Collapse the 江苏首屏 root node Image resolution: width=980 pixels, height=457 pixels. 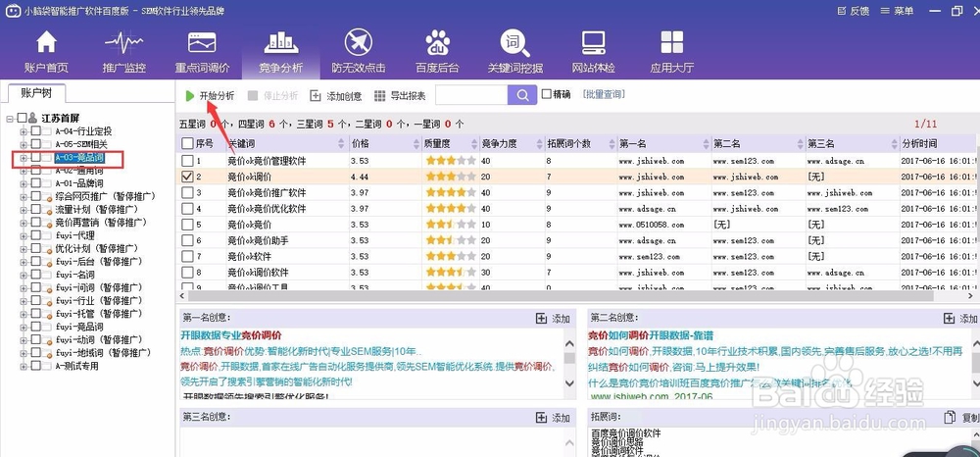pyautogui.click(x=10, y=118)
